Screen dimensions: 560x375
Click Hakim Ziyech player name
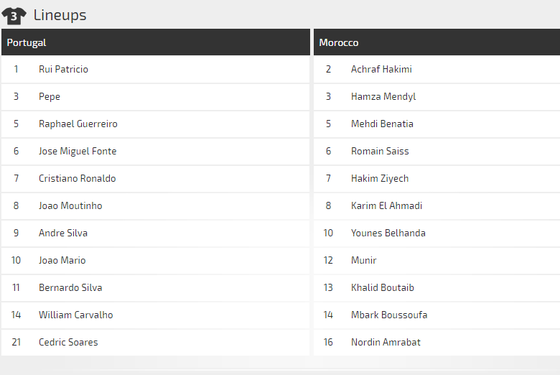380,179
